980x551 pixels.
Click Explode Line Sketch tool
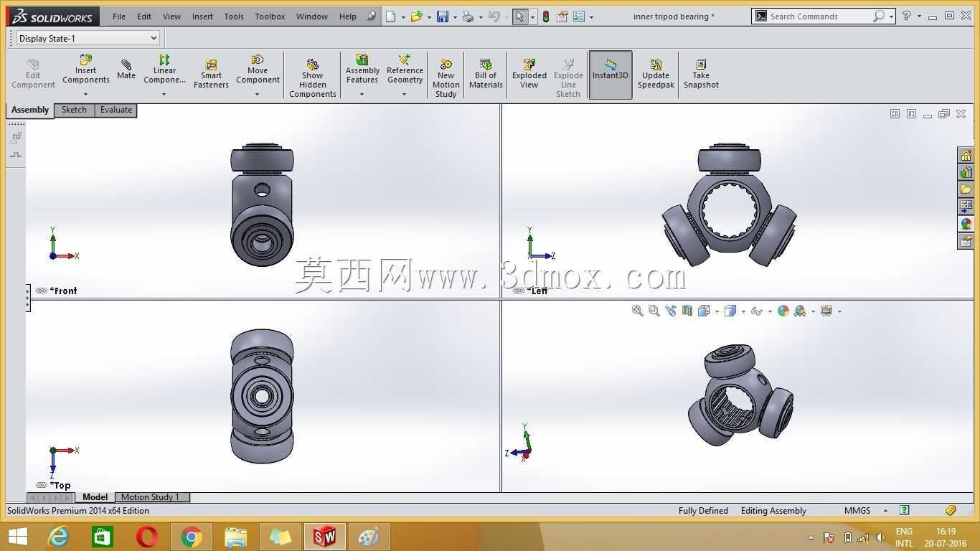[x=568, y=78]
